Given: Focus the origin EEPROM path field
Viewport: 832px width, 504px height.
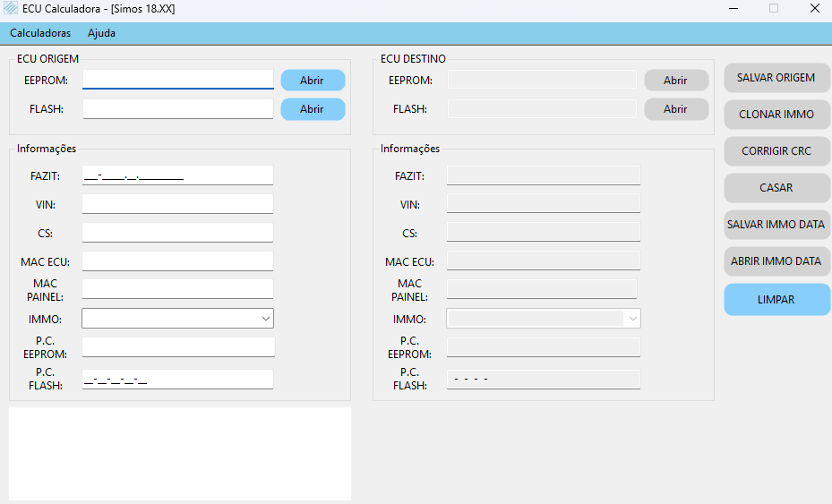Looking at the screenshot, I should (x=177, y=80).
